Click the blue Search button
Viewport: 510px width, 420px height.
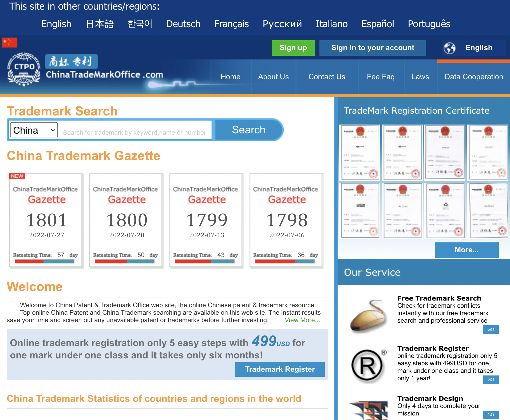(x=249, y=130)
